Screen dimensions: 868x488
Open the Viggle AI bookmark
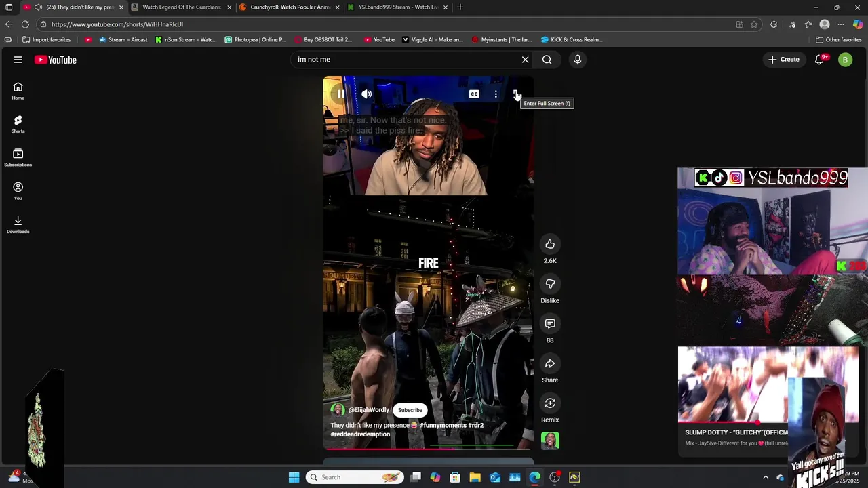[433, 39]
